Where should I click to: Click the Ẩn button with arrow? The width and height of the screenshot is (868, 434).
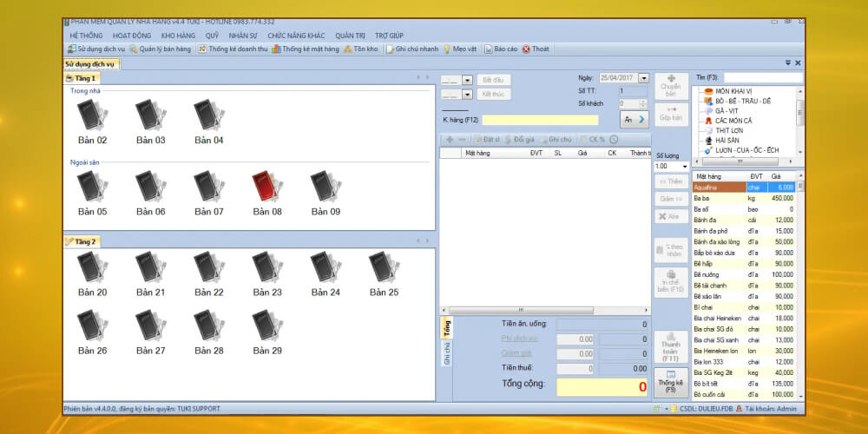(635, 119)
